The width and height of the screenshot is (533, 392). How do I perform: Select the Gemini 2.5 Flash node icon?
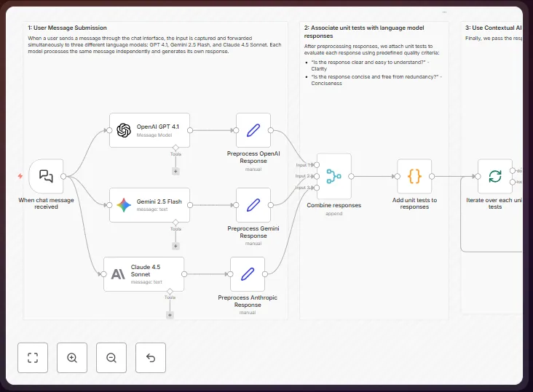pyautogui.click(x=124, y=205)
